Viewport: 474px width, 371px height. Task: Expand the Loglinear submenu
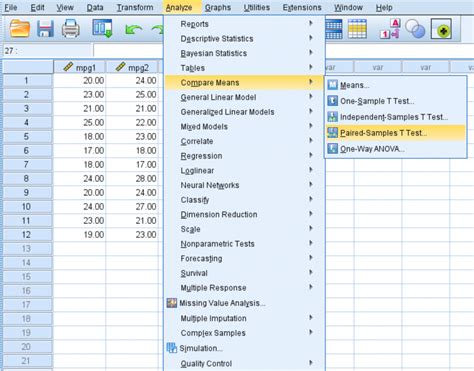(x=244, y=170)
